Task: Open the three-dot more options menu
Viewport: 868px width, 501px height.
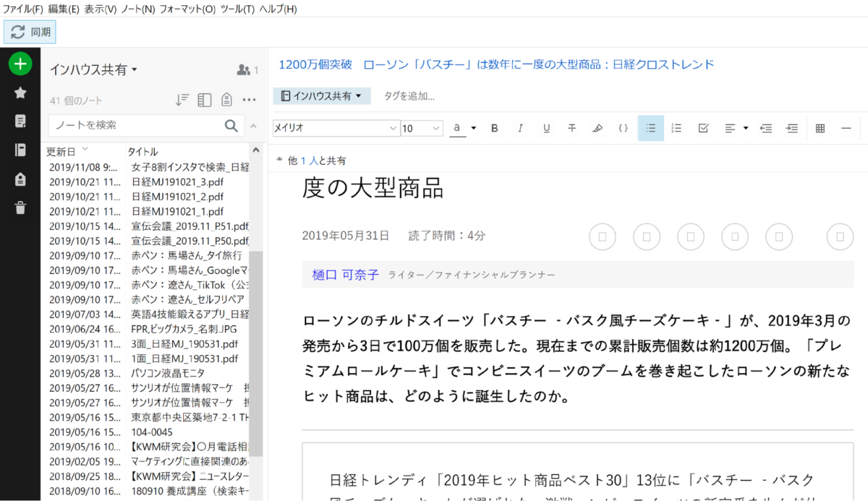Action: coord(250,100)
